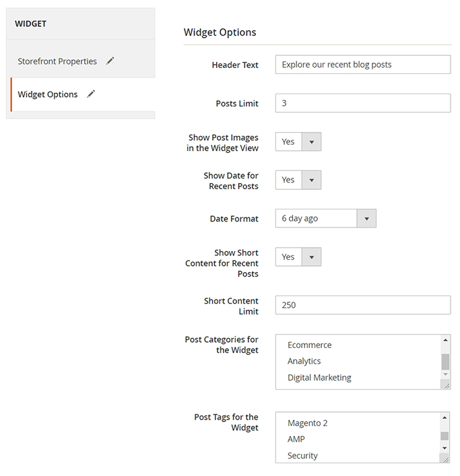Focus the Posts Limit field

pos(362,103)
